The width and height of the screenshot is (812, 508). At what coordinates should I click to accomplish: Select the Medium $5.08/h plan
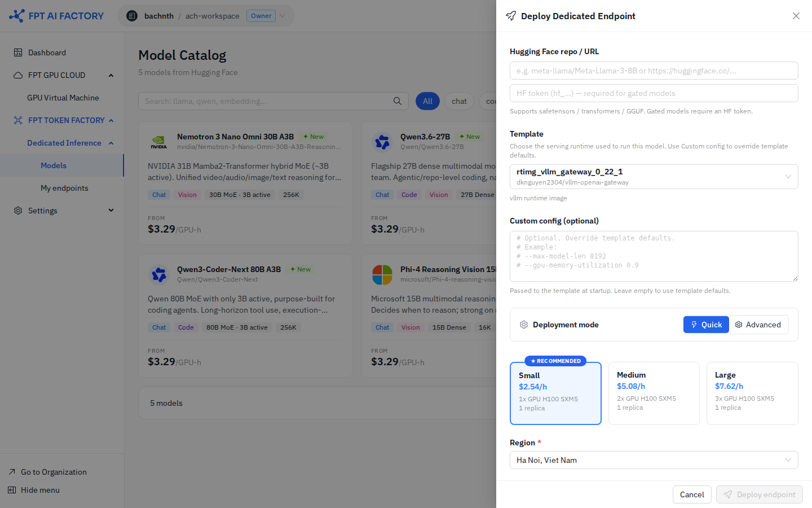coord(654,393)
